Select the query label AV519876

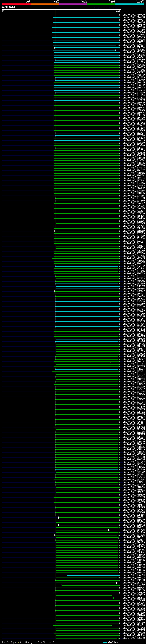[8, 8]
